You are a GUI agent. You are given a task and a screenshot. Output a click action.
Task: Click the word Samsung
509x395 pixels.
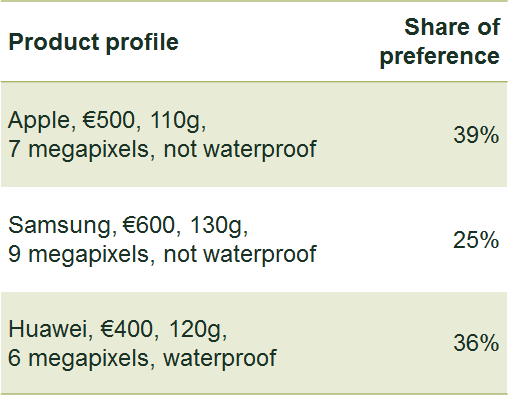pyautogui.click(x=59, y=227)
